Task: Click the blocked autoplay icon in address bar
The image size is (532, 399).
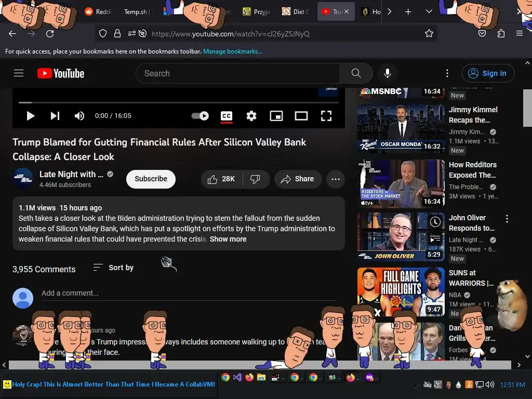Action: point(143,34)
